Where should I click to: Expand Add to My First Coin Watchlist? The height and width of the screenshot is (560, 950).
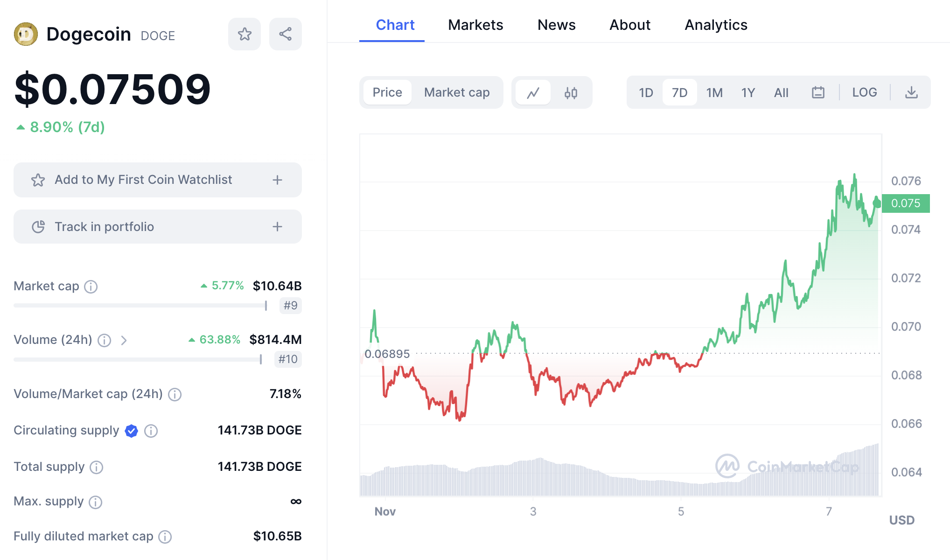coord(277,180)
